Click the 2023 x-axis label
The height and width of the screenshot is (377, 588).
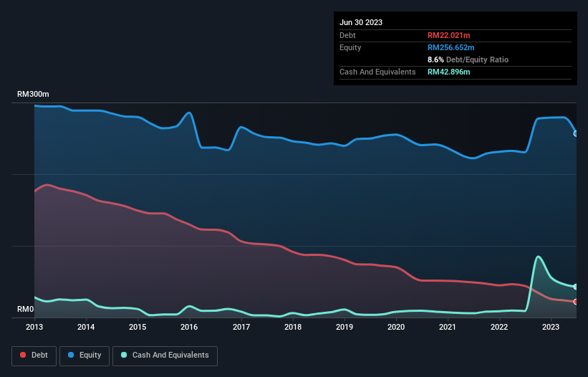pos(551,327)
